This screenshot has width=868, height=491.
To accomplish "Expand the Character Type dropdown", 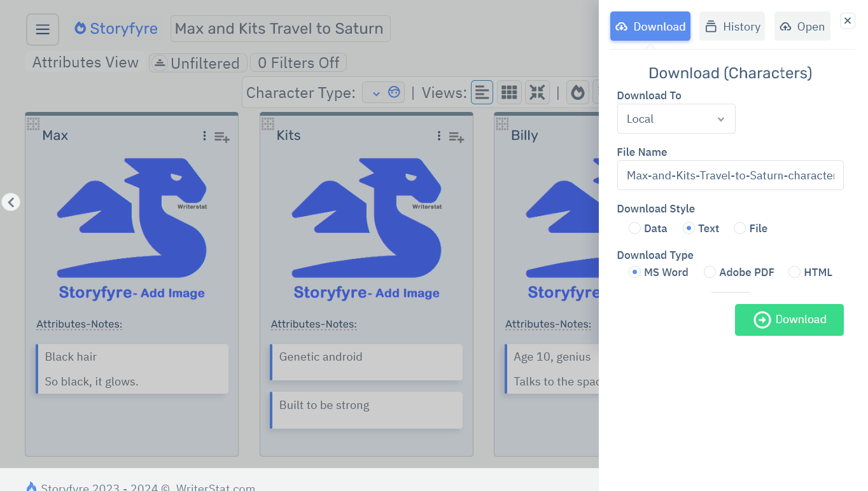I will (x=376, y=92).
